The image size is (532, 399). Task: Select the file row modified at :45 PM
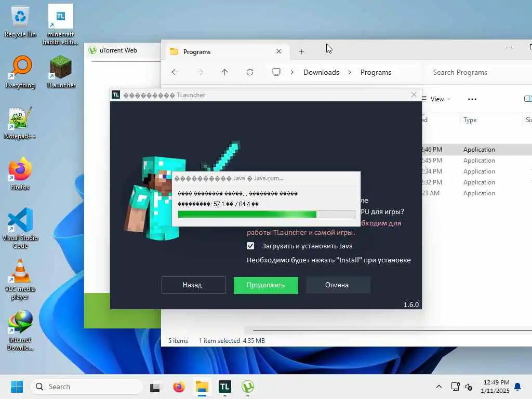tap(477, 160)
